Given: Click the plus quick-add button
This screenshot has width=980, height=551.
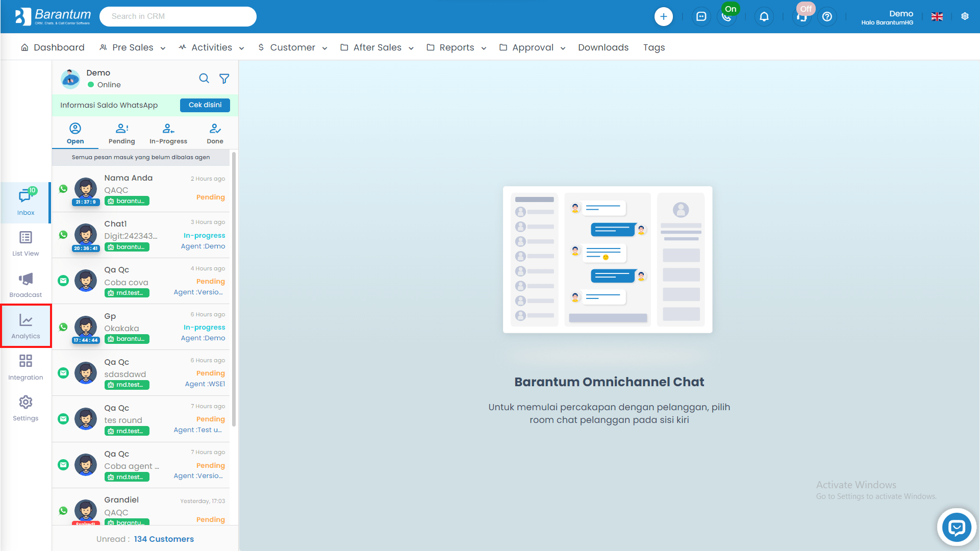Looking at the screenshot, I should pyautogui.click(x=663, y=16).
